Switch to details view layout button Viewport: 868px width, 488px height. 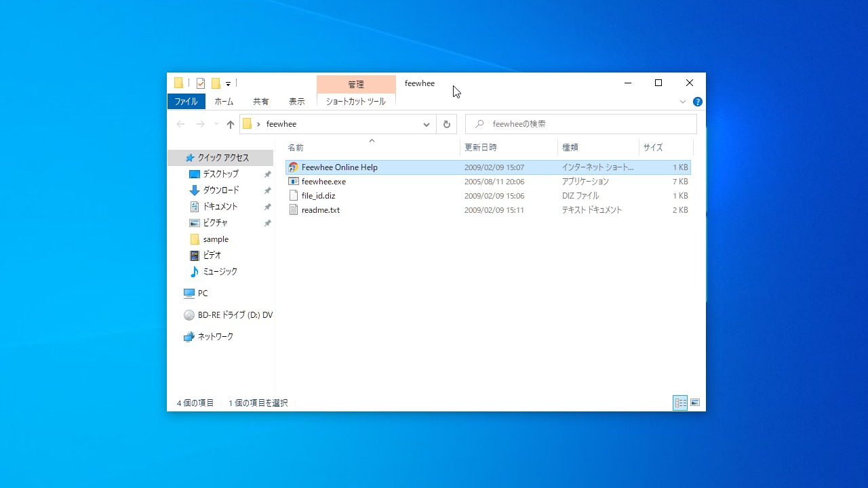click(680, 403)
